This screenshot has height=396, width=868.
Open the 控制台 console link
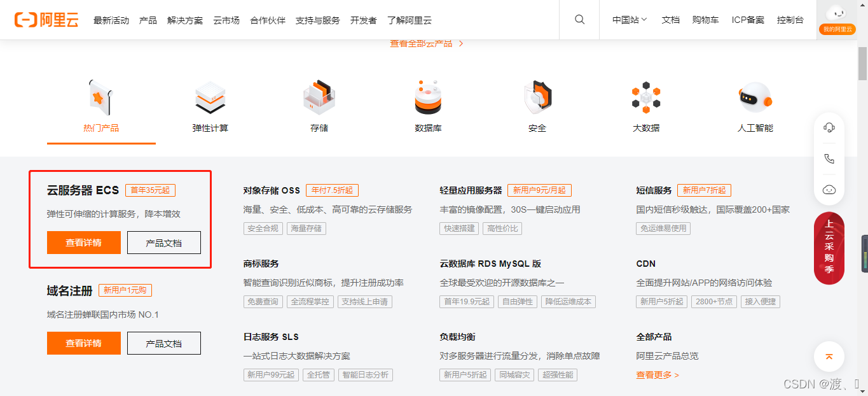click(790, 20)
